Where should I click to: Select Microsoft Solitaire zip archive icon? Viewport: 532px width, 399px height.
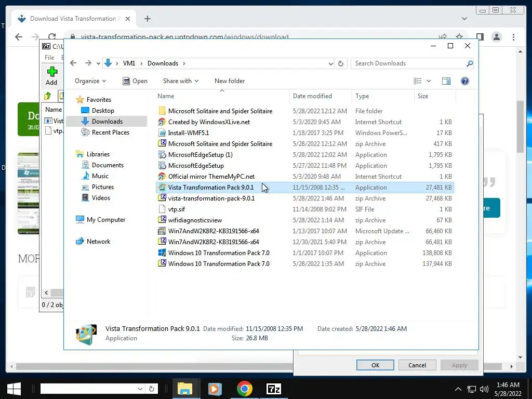tap(162, 143)
